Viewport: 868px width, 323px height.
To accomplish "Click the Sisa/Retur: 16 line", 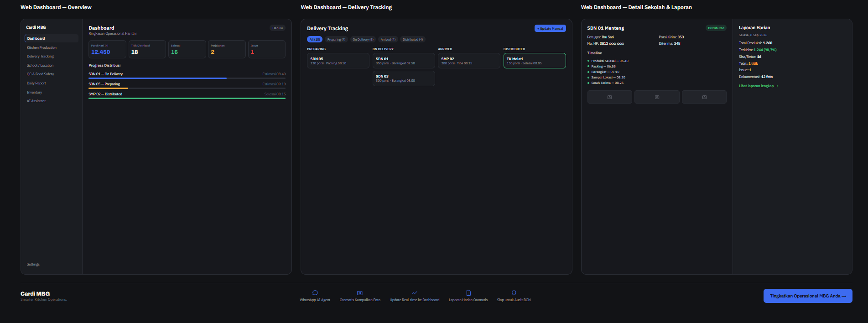I will tap(750, 57).
